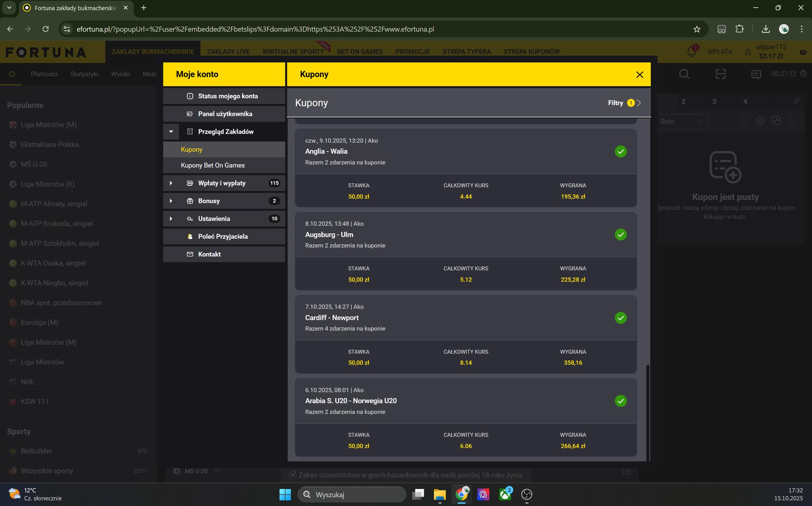Click the Fortuna home icon
The width and height of the screenshot is (812, 506).
coord(12,74)
